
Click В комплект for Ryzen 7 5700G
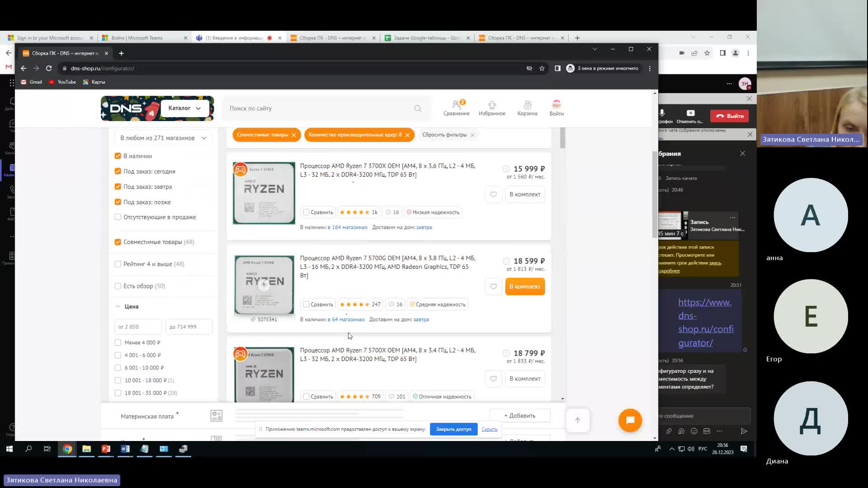coord(525,286)
